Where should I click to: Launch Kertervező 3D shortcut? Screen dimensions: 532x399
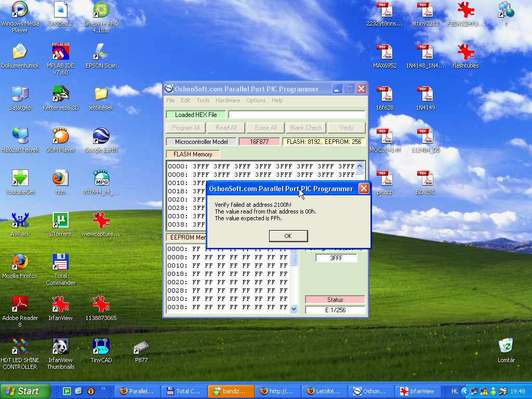pos(60,98)
